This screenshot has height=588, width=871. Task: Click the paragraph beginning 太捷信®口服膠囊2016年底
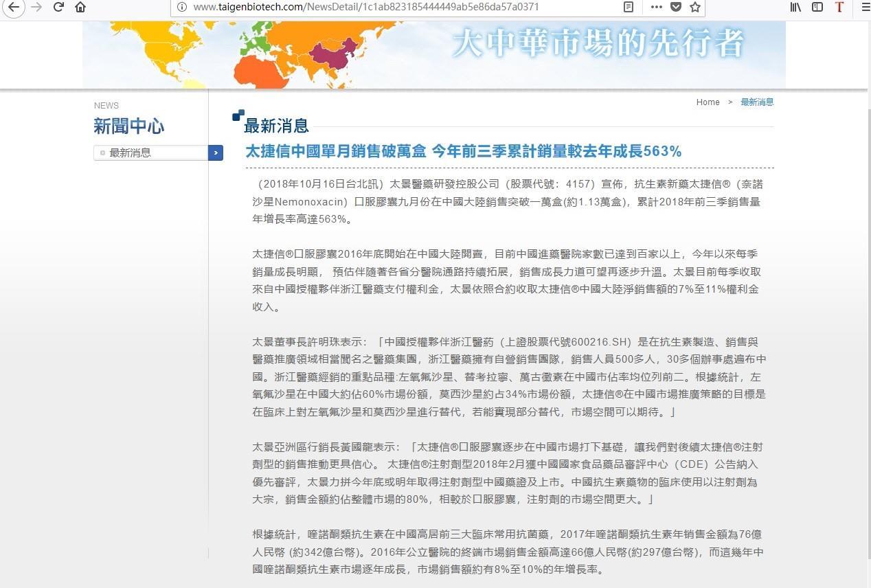(x=507, y=280)
